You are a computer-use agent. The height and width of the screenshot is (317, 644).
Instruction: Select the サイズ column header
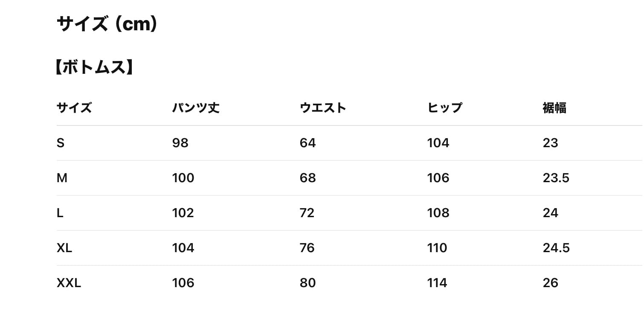tap(74, 108)
